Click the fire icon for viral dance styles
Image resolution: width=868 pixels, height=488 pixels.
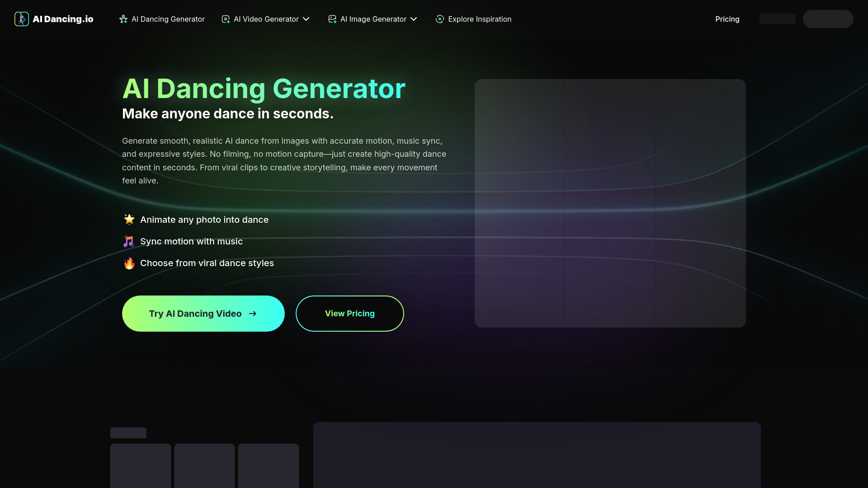tap(129, 263)
